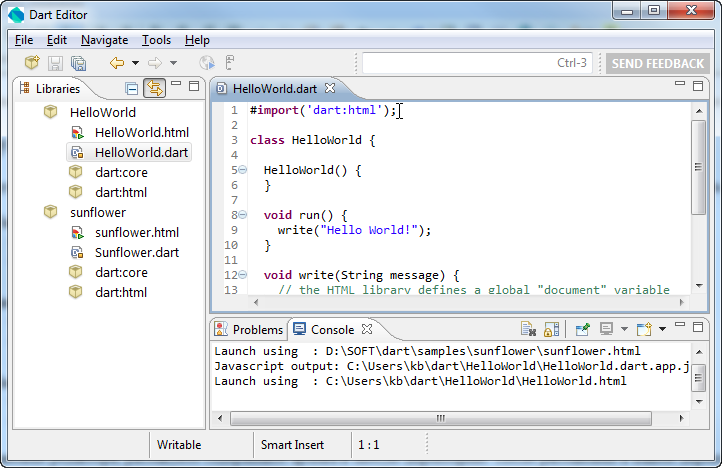Click the 1 : 1 cursor position
722x468 pixels.
pos(368,445)
